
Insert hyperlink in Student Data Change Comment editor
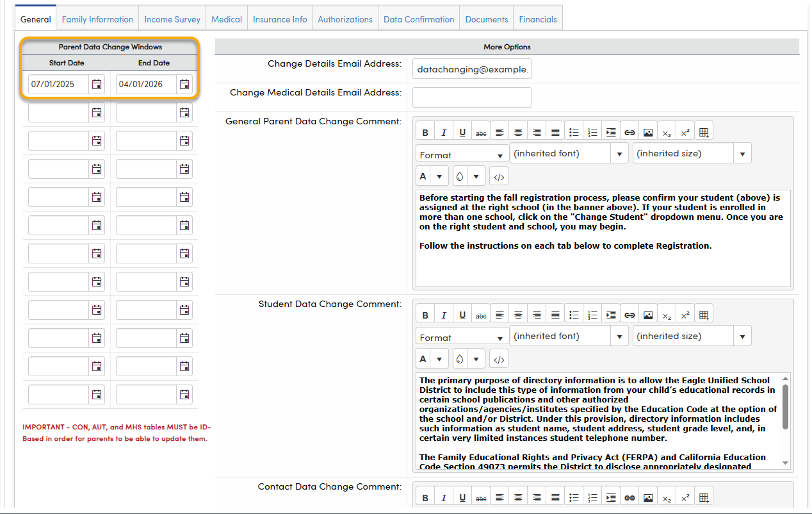629,315
